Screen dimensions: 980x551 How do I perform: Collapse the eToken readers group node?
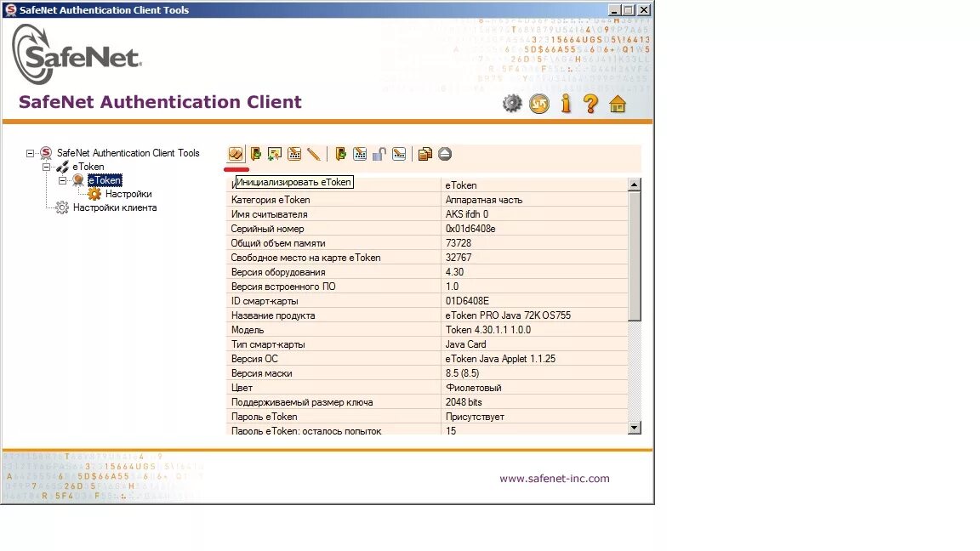pos(46,167)
